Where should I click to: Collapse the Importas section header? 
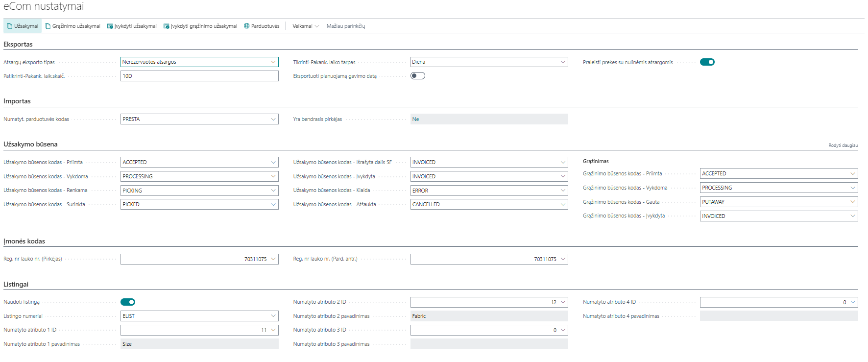click(x=17, y=101)
